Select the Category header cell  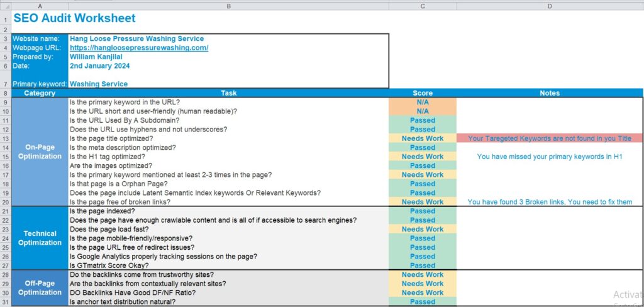[x=40, y=93]
